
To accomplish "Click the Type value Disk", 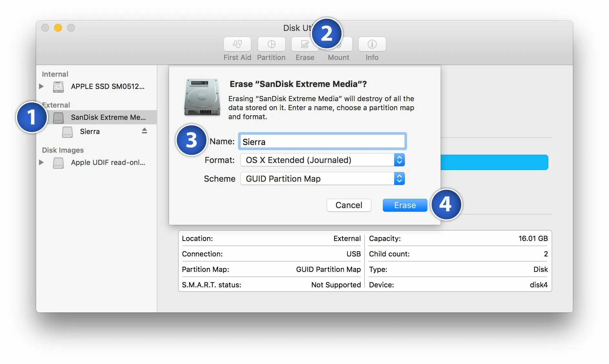I will pyautogui.click(x=541, y=269).
